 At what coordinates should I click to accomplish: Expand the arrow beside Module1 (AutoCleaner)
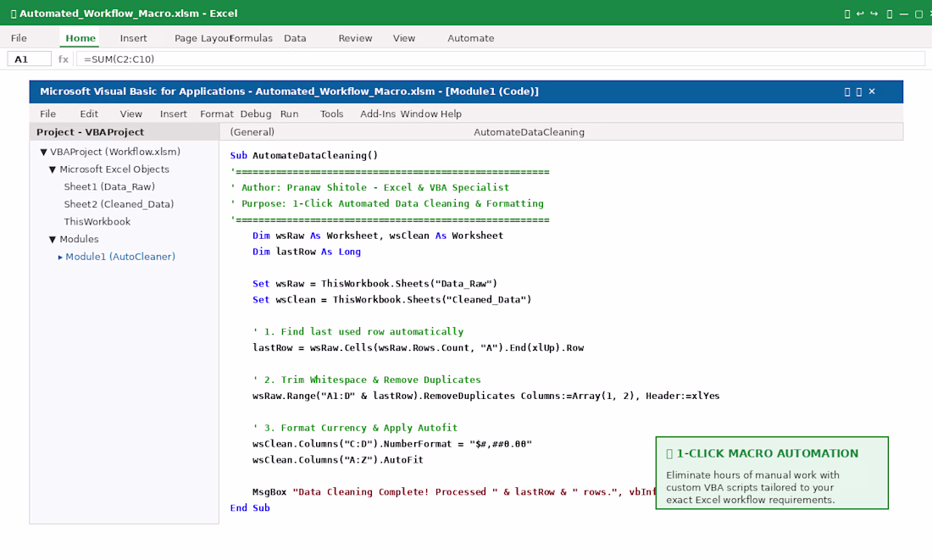pos(60,257)
